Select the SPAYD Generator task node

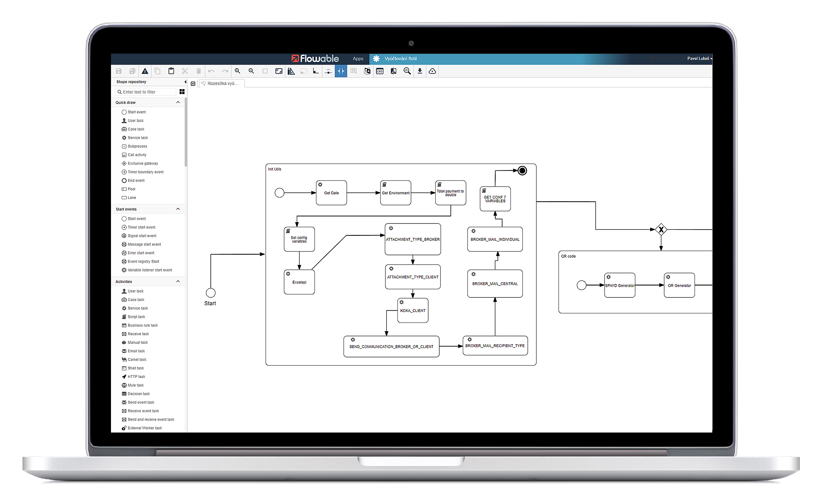pos(620,285)
